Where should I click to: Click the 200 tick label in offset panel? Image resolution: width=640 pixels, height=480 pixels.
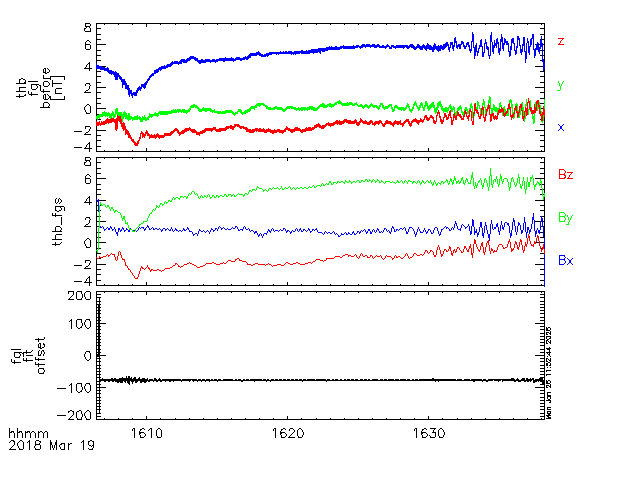click(80, 296)
